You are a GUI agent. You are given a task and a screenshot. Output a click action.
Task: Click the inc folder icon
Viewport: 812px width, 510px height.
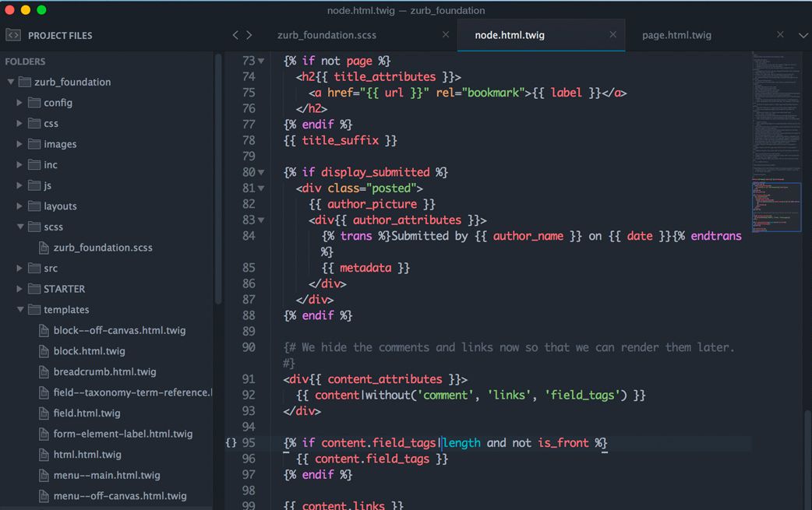point(34,164)
